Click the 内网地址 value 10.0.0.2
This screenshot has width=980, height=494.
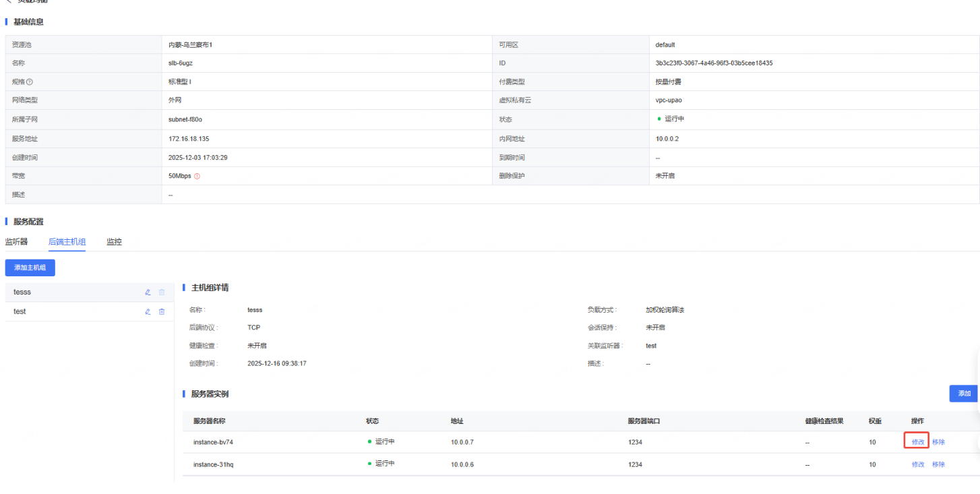point(667,139)
